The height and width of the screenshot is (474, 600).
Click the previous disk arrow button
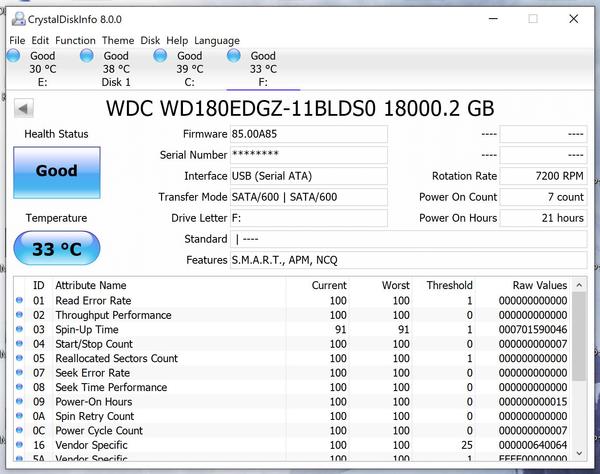pos(22,107)
